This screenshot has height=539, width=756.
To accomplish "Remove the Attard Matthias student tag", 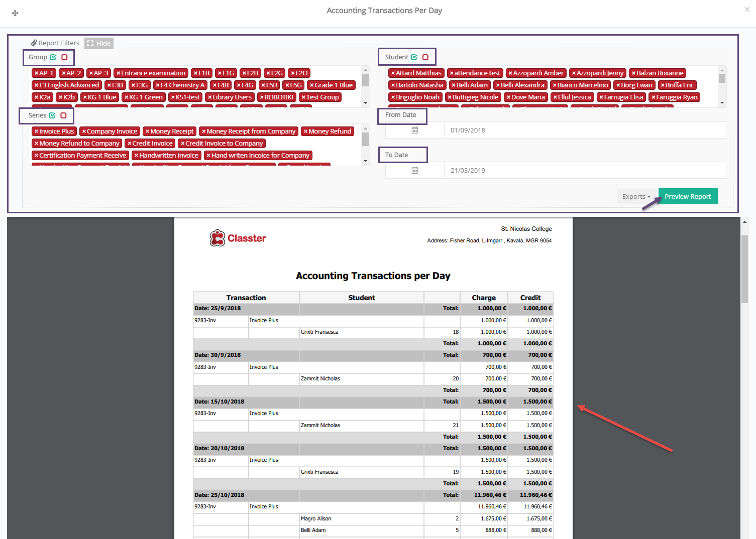I will pyautogui.click(x=393, y=73).
